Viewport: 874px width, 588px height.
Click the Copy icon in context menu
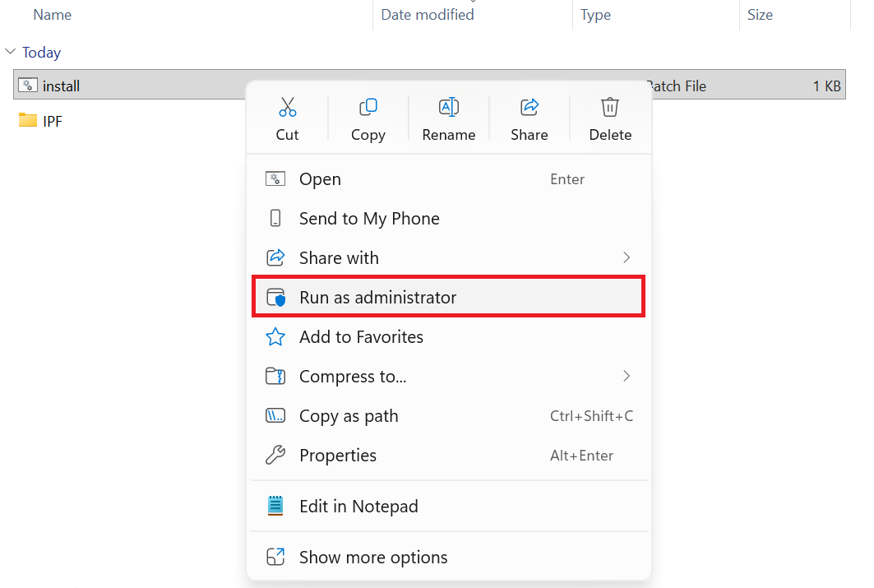(x=368, y=107)
